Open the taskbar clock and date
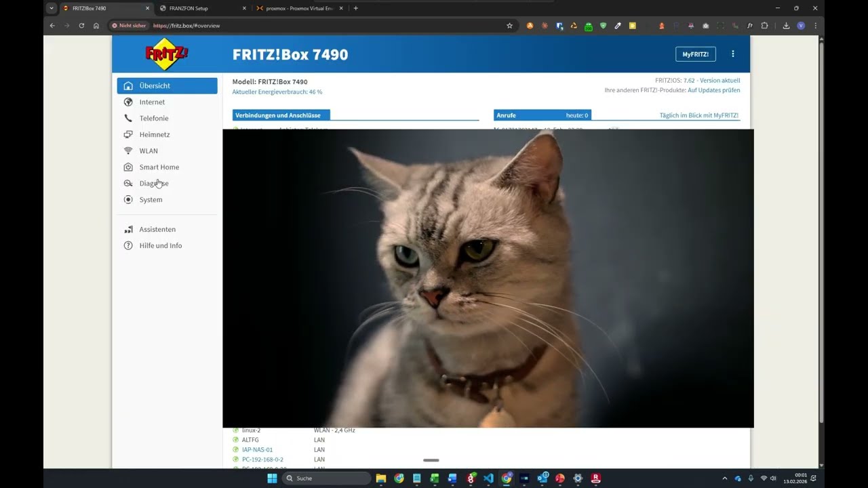 795,479
